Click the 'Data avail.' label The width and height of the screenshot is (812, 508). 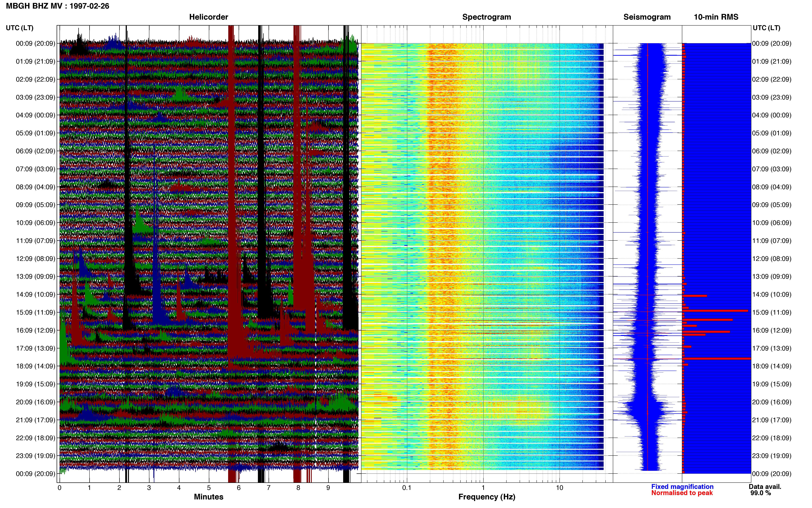tap(765, 486)
